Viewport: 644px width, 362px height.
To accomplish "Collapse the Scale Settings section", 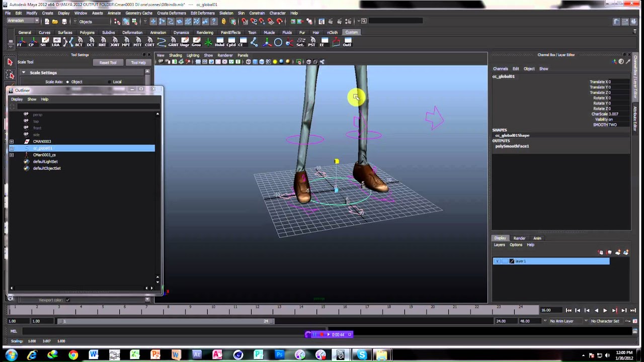I will tap(23, 73).
